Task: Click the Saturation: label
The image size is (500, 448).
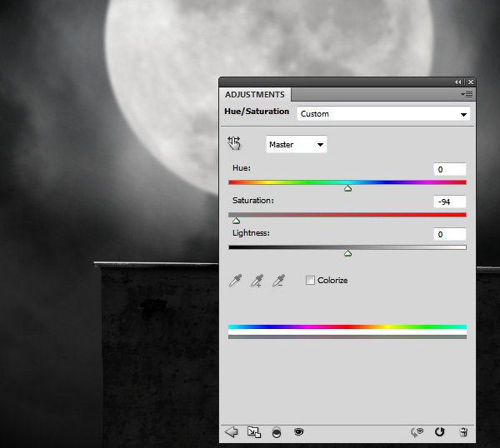Action: [x=253, y=201]
